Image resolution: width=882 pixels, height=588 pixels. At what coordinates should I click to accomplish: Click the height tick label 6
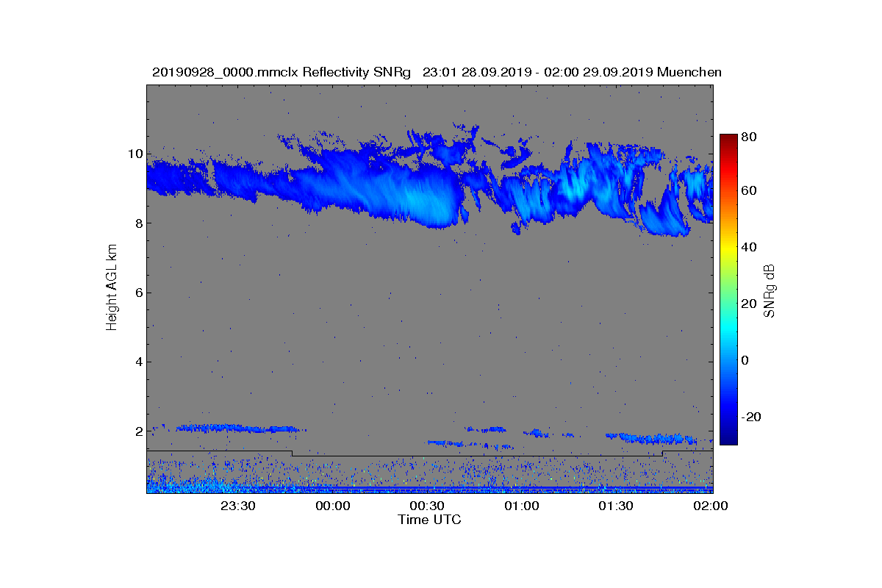tap(139, 293)
